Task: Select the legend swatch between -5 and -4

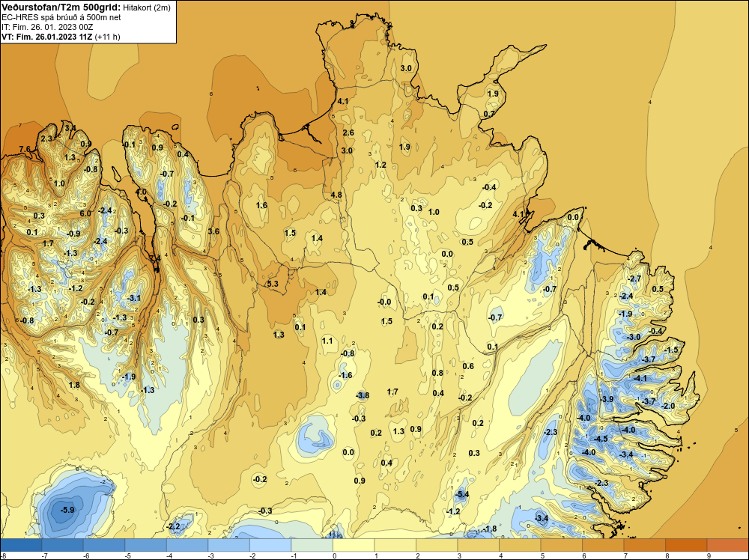Action: click(146, 545)
